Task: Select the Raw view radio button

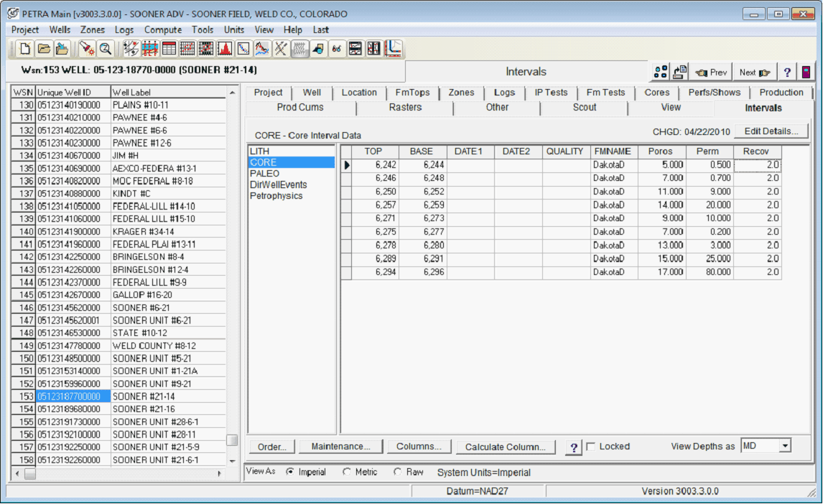Action: [397, 472]
